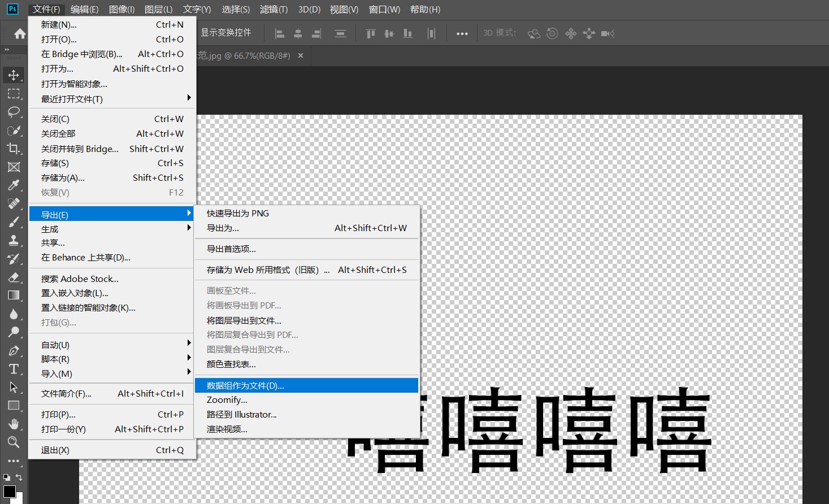Viewport: 829px width, 504px height.
Task: Open the 帮助(H) menu
Action: [x=425, y=9]
